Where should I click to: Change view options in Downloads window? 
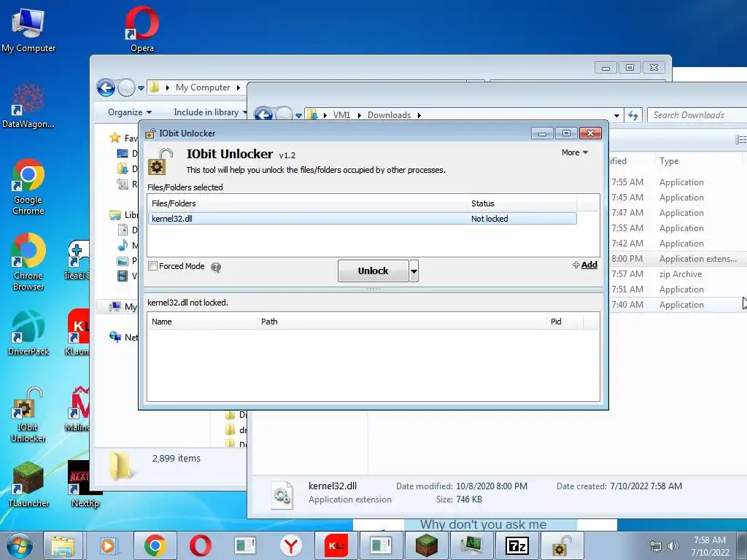click(740, 139)
